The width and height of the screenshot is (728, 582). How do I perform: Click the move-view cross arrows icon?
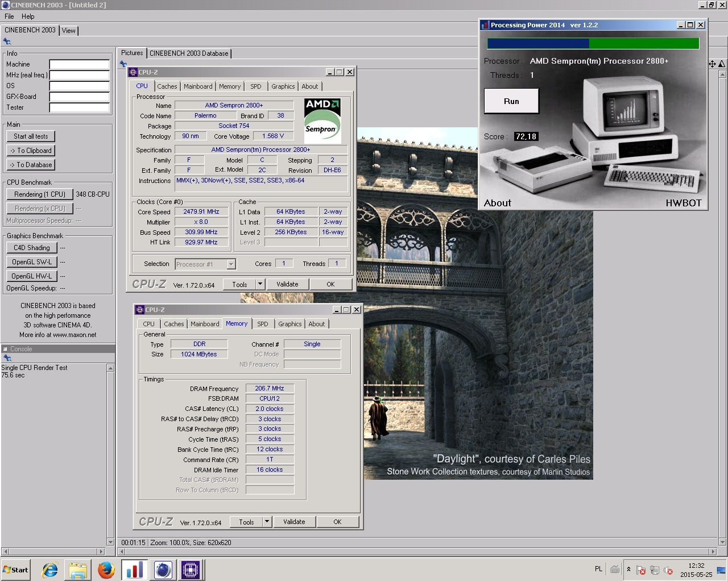point(712,64)
